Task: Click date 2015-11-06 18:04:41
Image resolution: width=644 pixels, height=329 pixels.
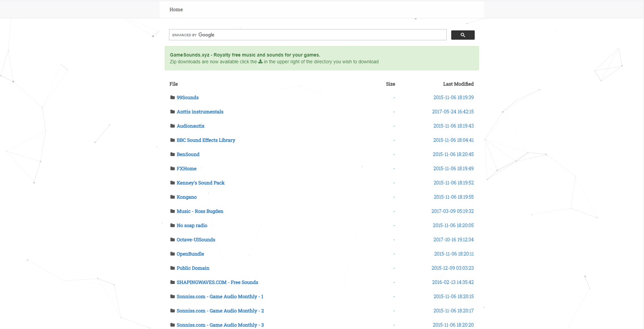Action: (x=454, y=140)
